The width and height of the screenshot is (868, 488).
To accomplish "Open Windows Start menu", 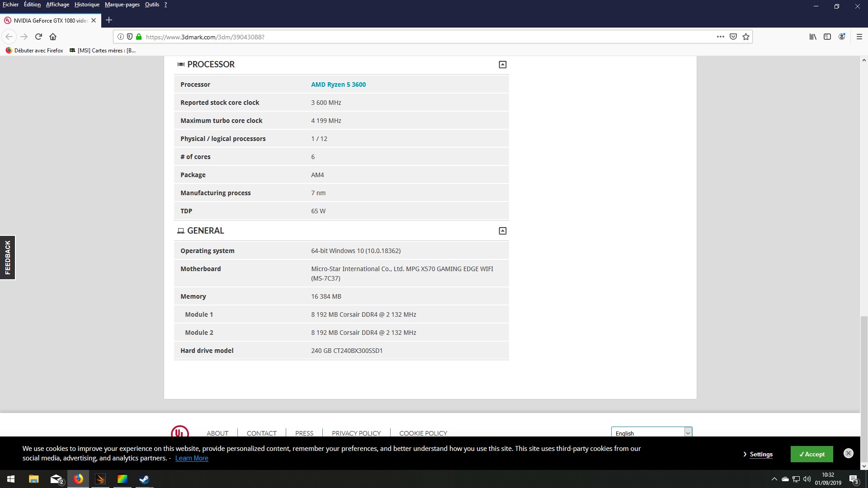I will (x=11, y=479).
